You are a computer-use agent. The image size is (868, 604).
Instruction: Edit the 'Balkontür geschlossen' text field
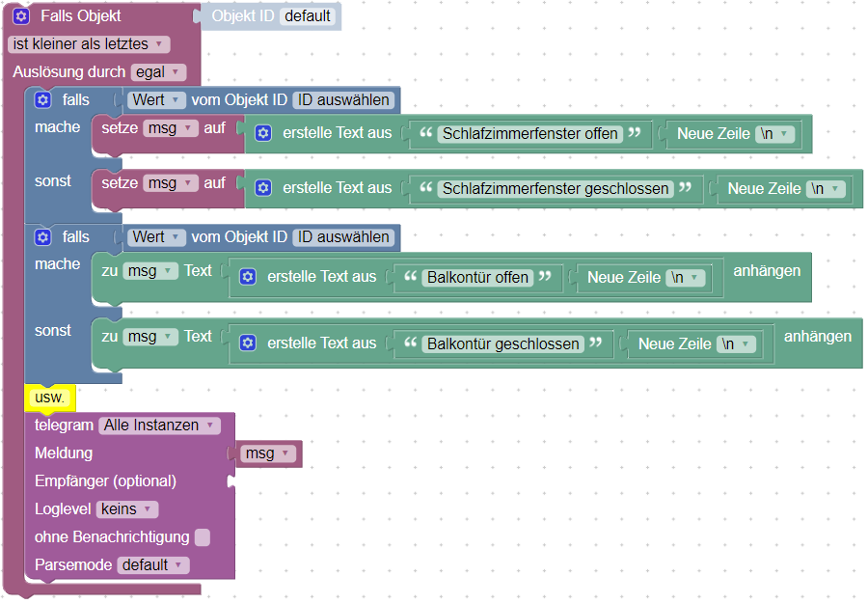coord(503,343)
